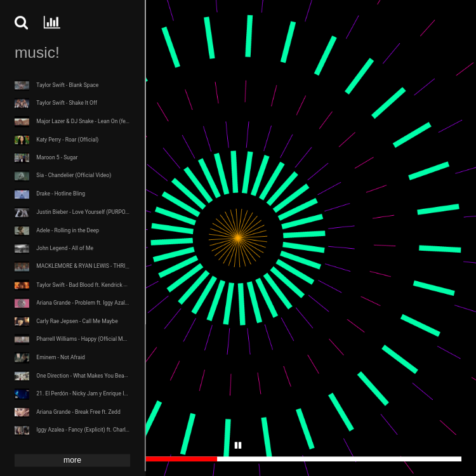The image size is (476, 476).
Task: Click the Shake It Off thumbnail
Action: point(22,103)
